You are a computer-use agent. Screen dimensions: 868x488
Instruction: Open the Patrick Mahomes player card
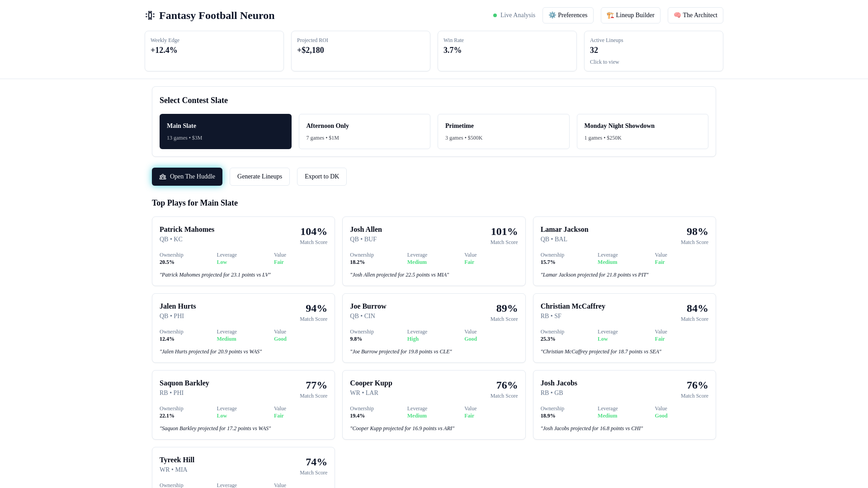[243, 251]
